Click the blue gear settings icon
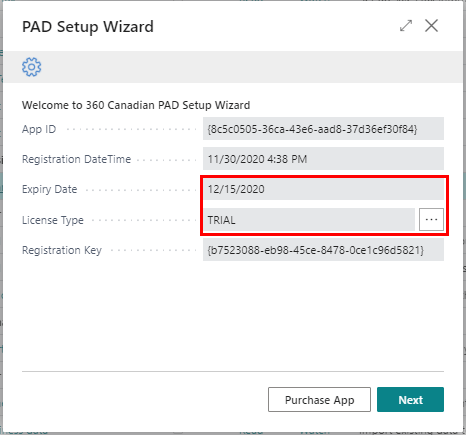This screenshot has width=466, height=435. 32,67
